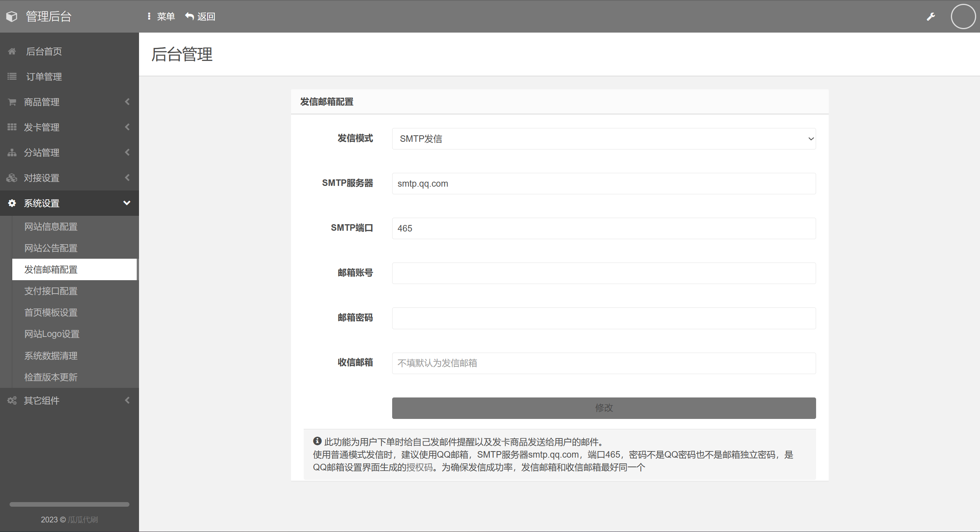Collapse the 系统设置 chevron
Viewport: 980px width, 532px height.
pos(127,203)
